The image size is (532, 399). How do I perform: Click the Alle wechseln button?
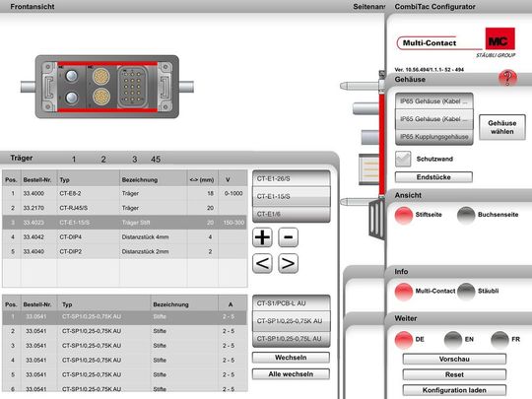[291, 374]
